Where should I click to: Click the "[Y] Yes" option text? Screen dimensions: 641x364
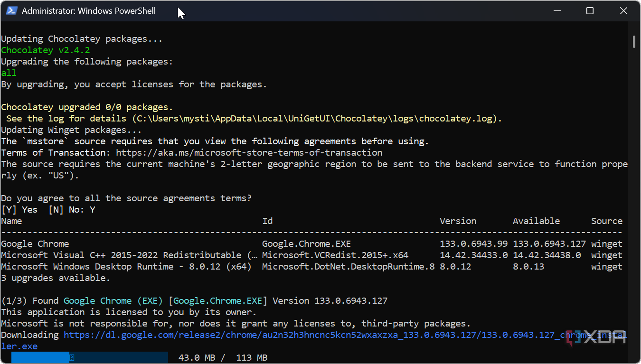(x=19, y=209)
